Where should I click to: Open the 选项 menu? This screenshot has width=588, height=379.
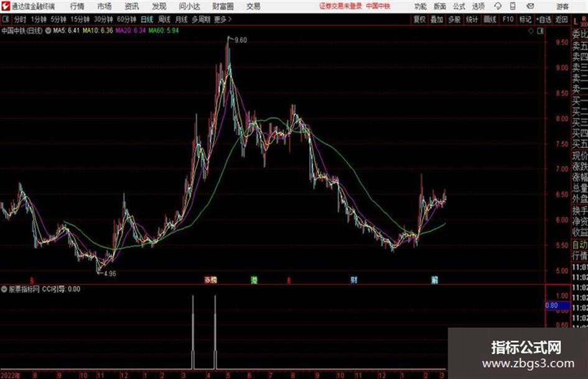coord(478,6)
